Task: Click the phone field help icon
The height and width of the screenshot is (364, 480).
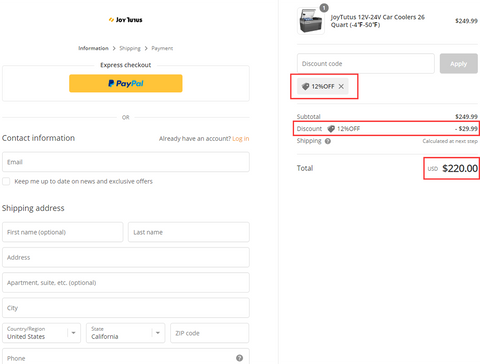Action: 239,358
